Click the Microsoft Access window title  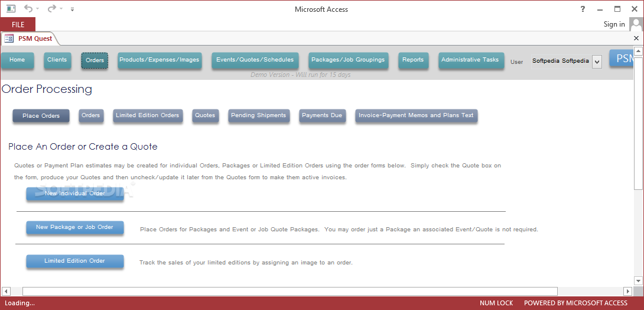click(x=321, y=9)
